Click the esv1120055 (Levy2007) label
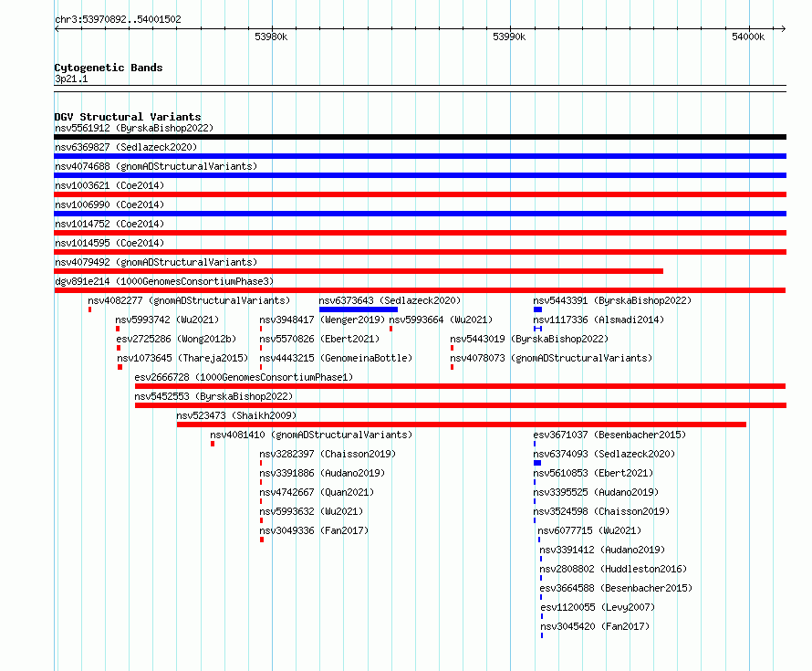Image resolution: width=812 pixels, height=671 pixels. click(598, 607)
